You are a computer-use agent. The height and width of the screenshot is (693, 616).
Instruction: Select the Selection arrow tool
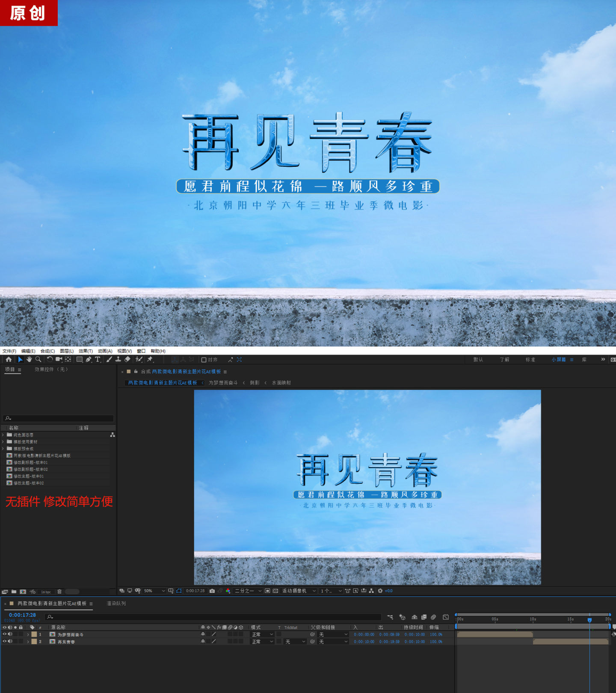pos(20,360)
